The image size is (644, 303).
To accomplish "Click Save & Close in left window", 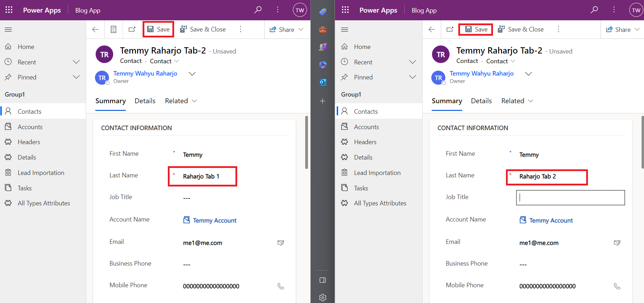I will pyautogui.click(x=203, y=29).
